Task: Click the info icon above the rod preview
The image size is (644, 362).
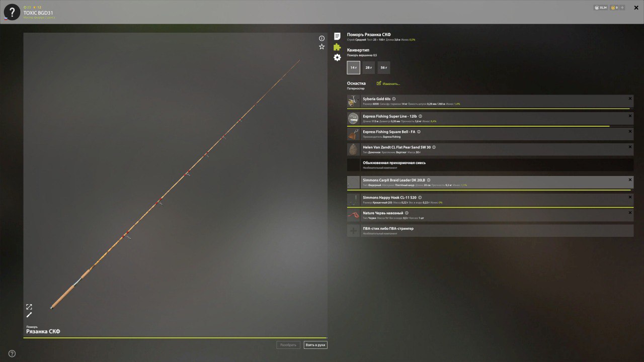Action: pos(322,38)
